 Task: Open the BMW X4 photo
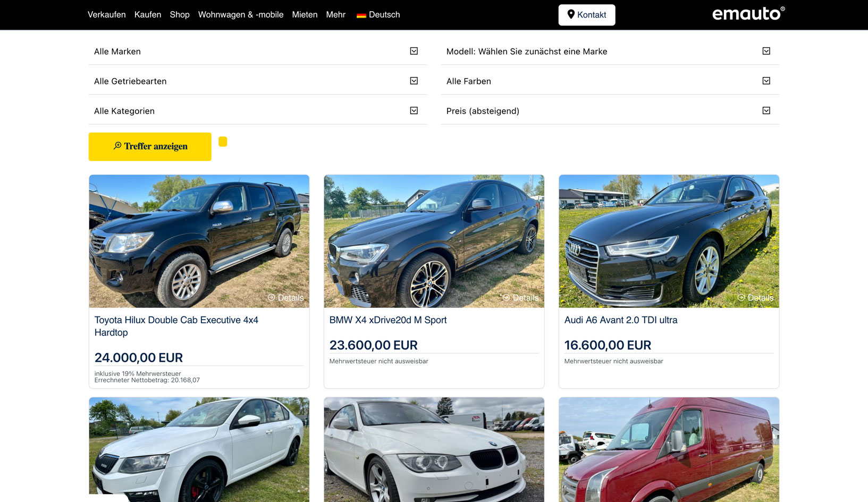[x=434, y=241]
